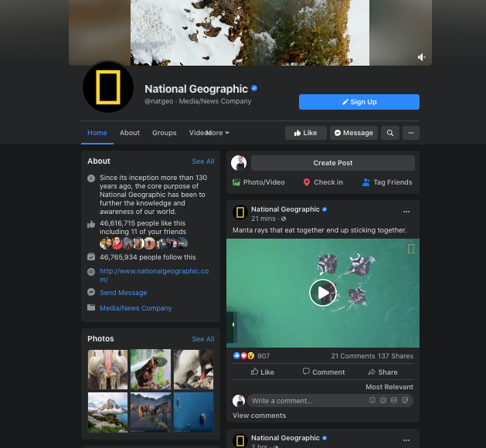Open the About tab
The width and height of the screenshot is (486, 448).
[130, 133]
